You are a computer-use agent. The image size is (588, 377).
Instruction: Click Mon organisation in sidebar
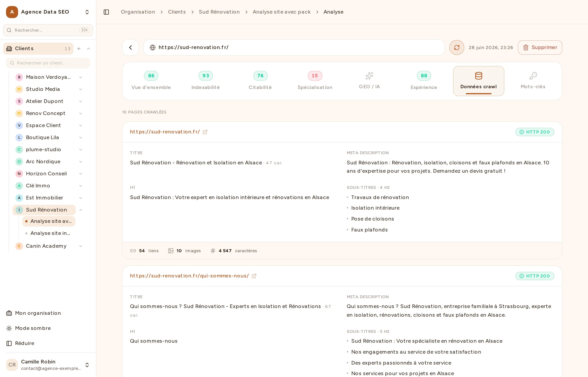38,313
